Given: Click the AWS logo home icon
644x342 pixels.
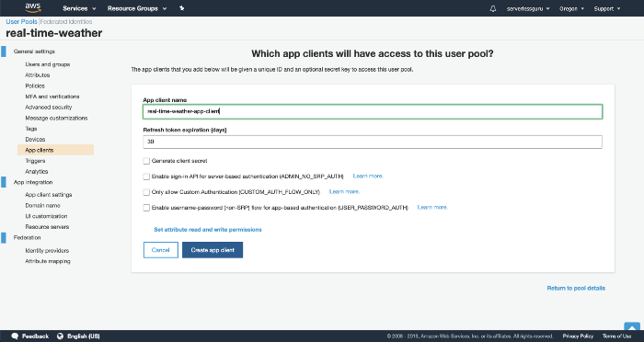Looking at the screenshot, I should click(33, 8).
